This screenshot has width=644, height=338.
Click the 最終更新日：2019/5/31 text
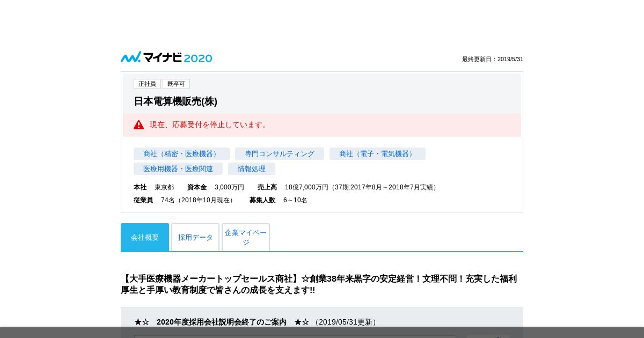(493, 59)
